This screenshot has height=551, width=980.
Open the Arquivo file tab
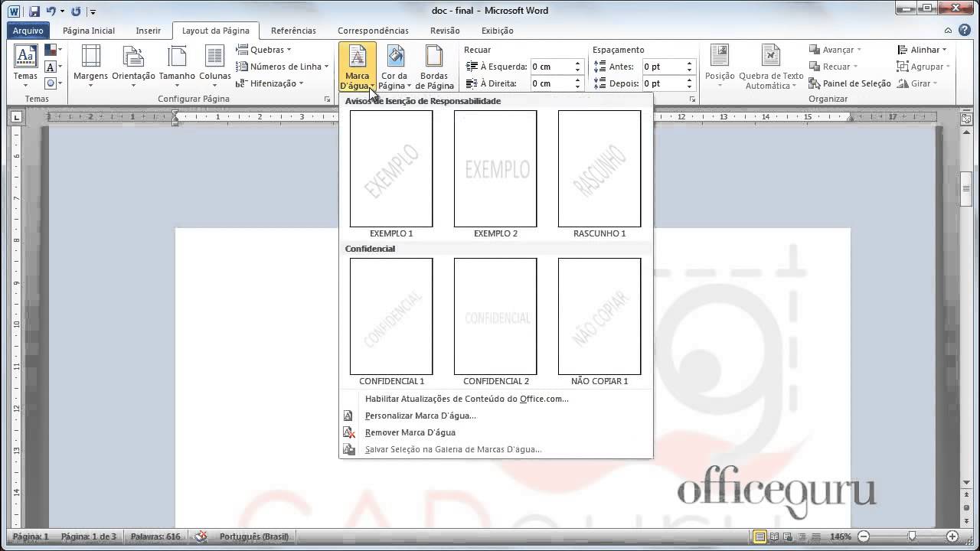point(28,31)
